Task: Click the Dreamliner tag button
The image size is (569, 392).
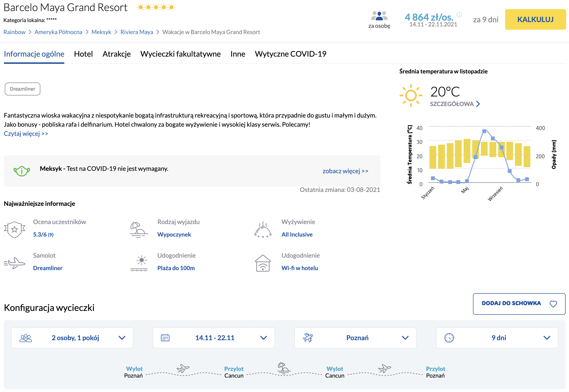Action: [x=22, y=89]
